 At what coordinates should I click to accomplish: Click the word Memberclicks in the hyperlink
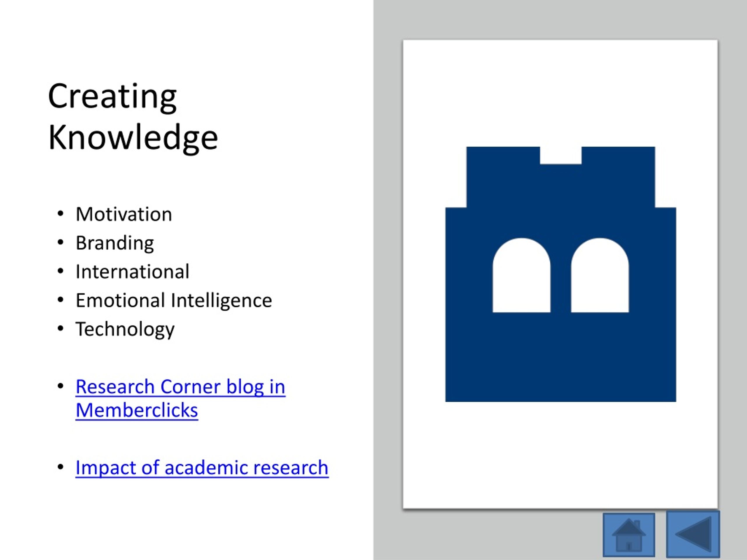[x=137, y=410]
